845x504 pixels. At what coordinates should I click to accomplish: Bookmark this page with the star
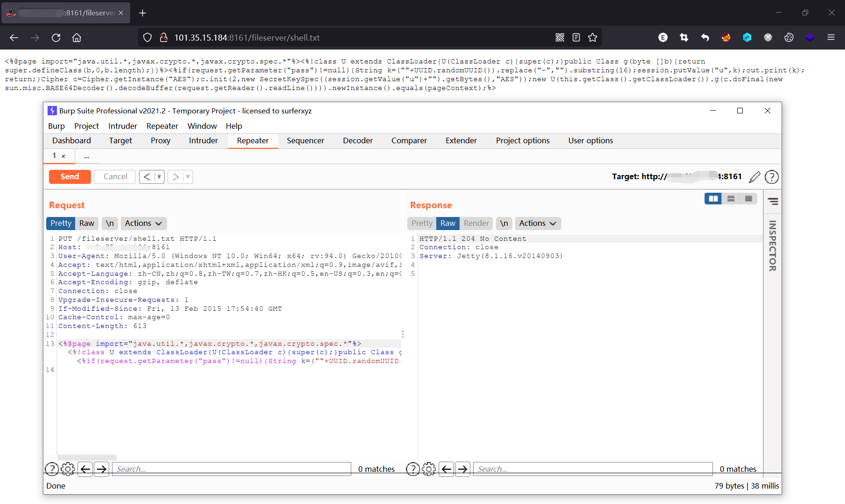click(593, 38)
